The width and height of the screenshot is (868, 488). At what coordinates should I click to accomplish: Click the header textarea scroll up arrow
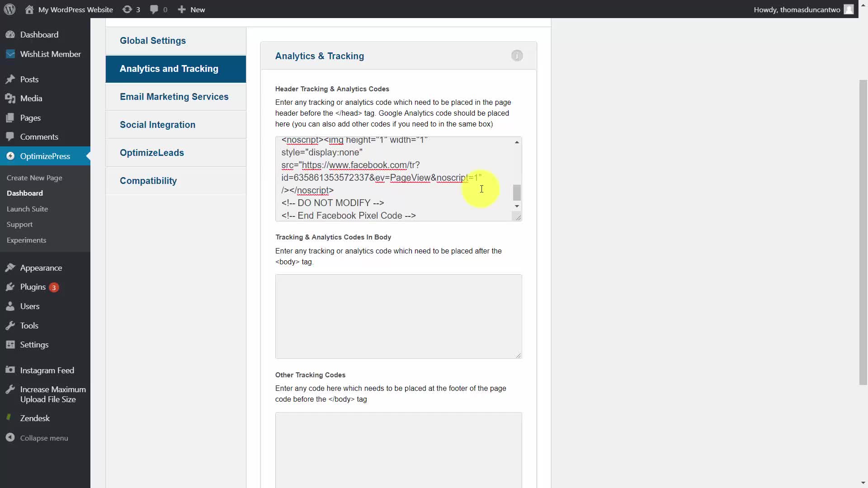tap(517, 142)
